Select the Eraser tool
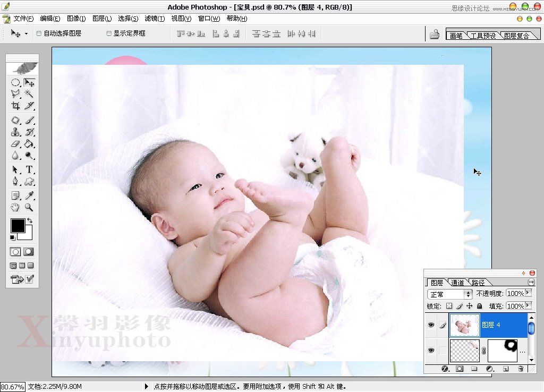Viewport: 544px width, 392px height. pyautogui.click(x=15, y=143)
